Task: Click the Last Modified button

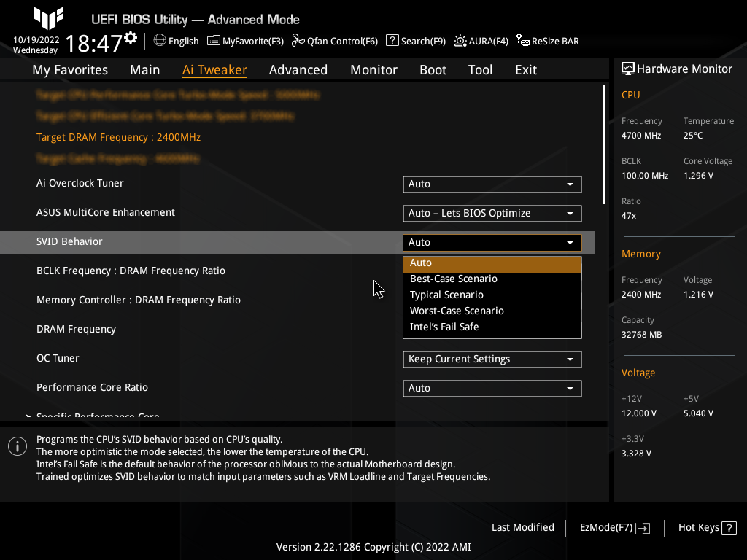Action: pos(522,527)
